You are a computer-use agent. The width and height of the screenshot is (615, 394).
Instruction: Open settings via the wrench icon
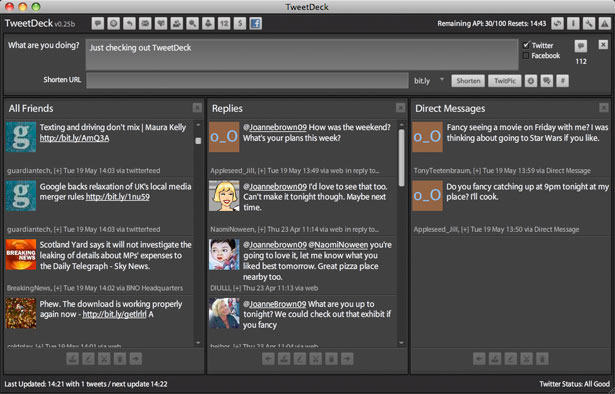click(x=589, y=24)
